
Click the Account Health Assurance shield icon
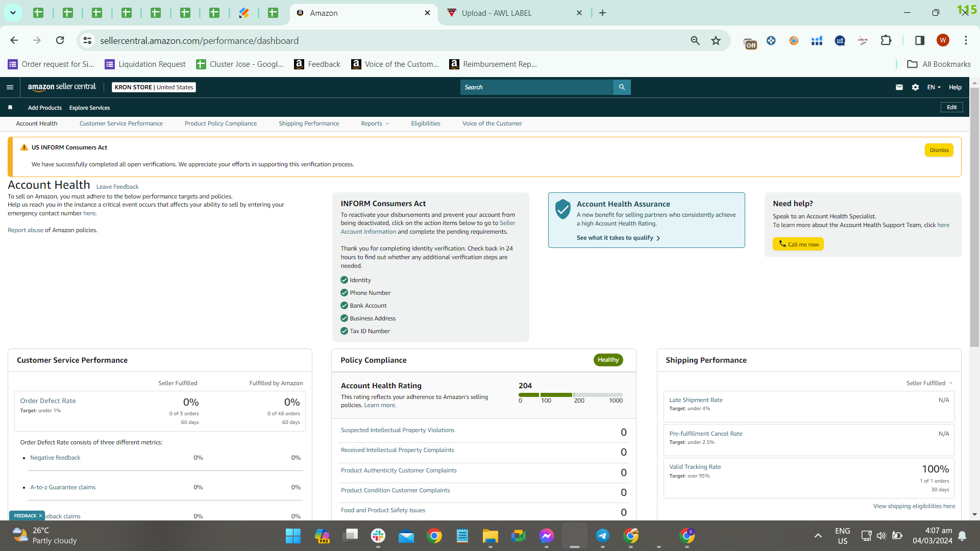[562, 209]
